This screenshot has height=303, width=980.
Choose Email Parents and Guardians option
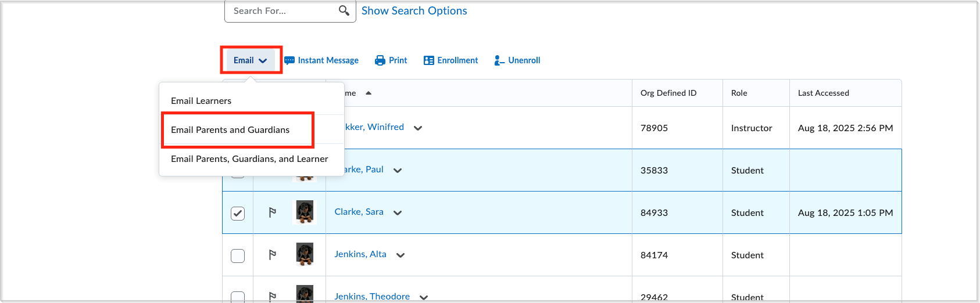click(x=230, y=130)
